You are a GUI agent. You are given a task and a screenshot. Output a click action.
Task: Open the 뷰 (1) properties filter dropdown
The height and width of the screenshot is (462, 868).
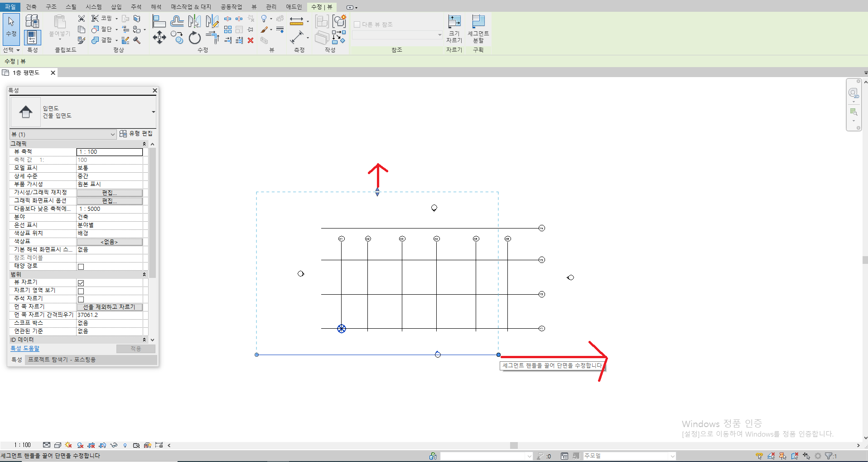click(113, 134)
